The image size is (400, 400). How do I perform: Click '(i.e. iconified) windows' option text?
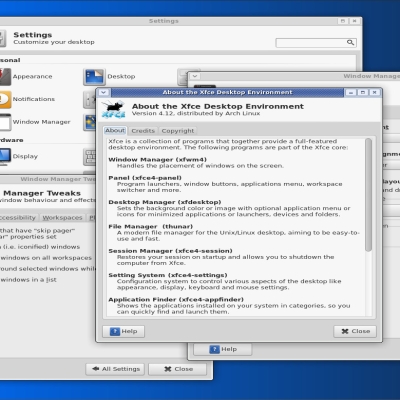click(40, 247)
